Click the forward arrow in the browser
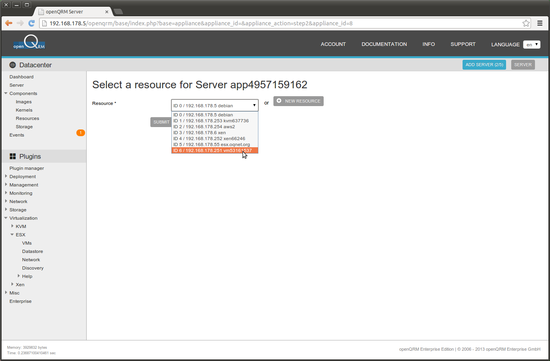The height and width of the screenshot is (361, 550). 20,23
